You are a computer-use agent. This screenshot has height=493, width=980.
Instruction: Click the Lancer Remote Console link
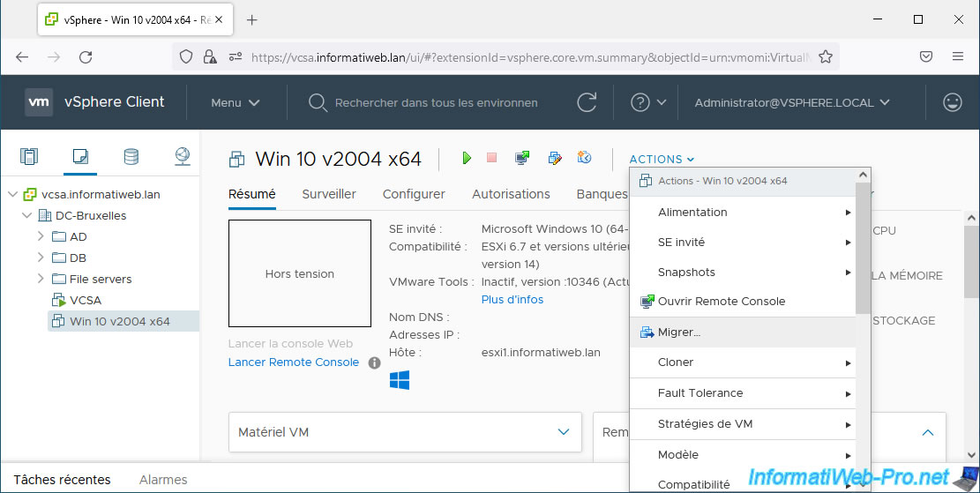(293, 362)
